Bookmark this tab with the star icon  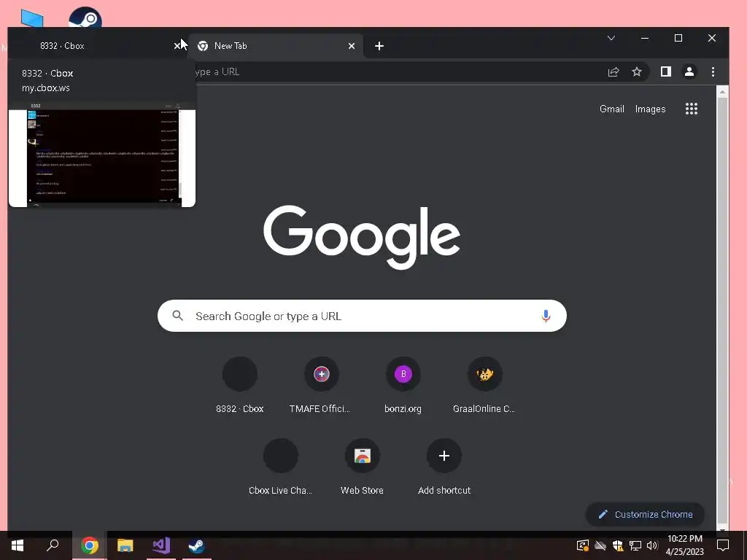[x=636, y=72]
